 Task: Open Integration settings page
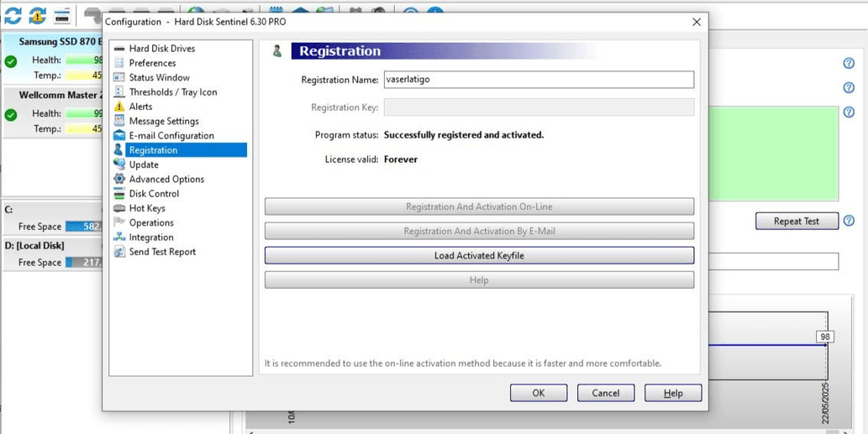(151, 238)
